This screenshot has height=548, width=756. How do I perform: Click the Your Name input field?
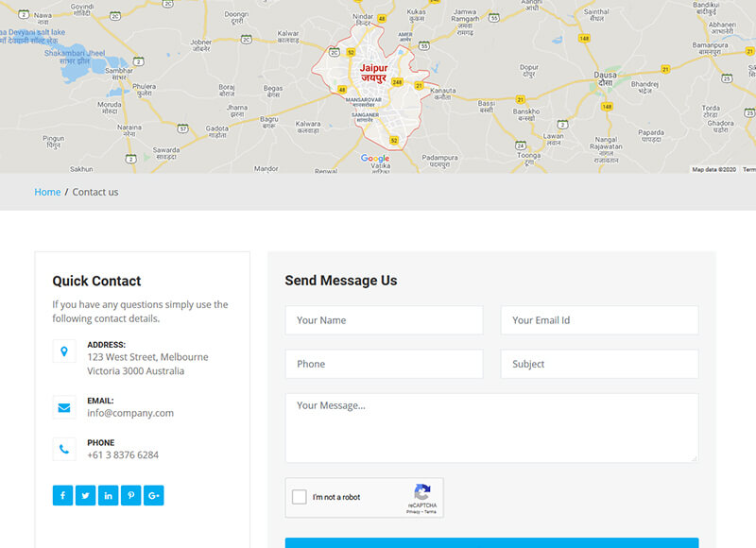tap(384, 320)
